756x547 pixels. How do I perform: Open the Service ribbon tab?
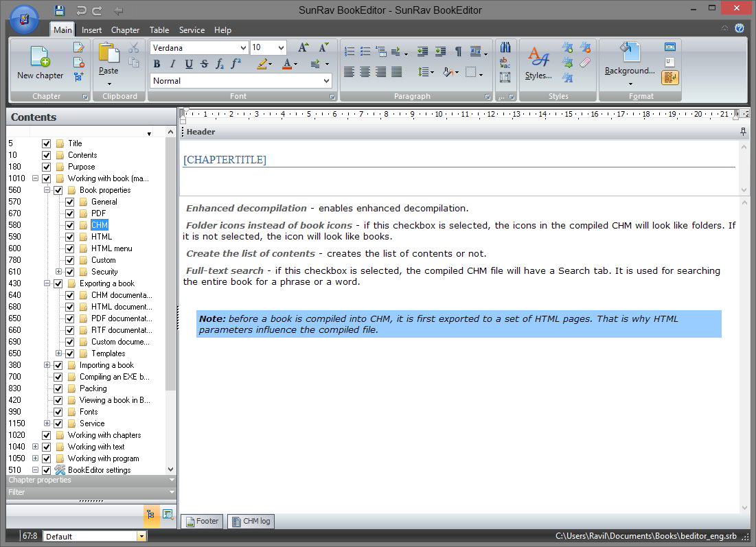click(x=192, y=30)
